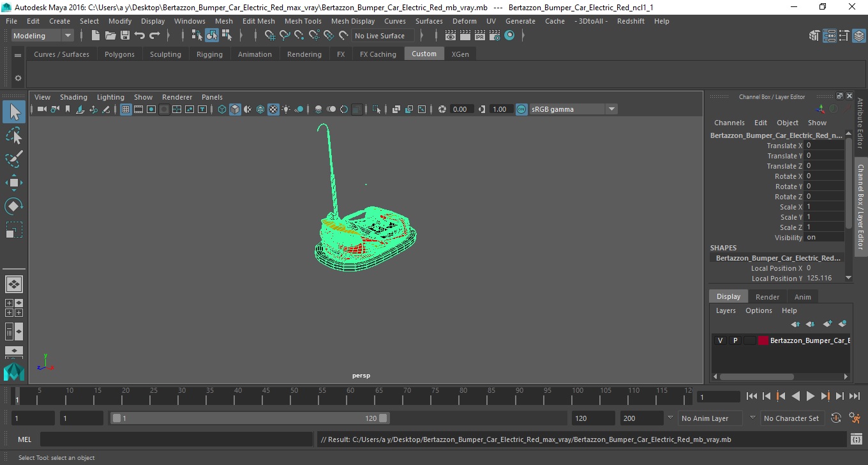Toggle auto keyframe button

(x=835, y=418)
